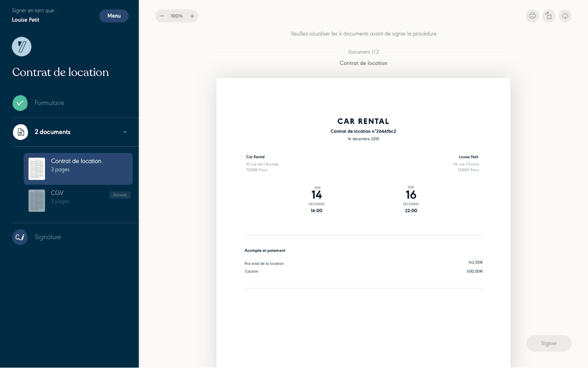The height and width of the screenshot is (368, 588).
Task: Click the Signer button
Action: click(549, 343)
